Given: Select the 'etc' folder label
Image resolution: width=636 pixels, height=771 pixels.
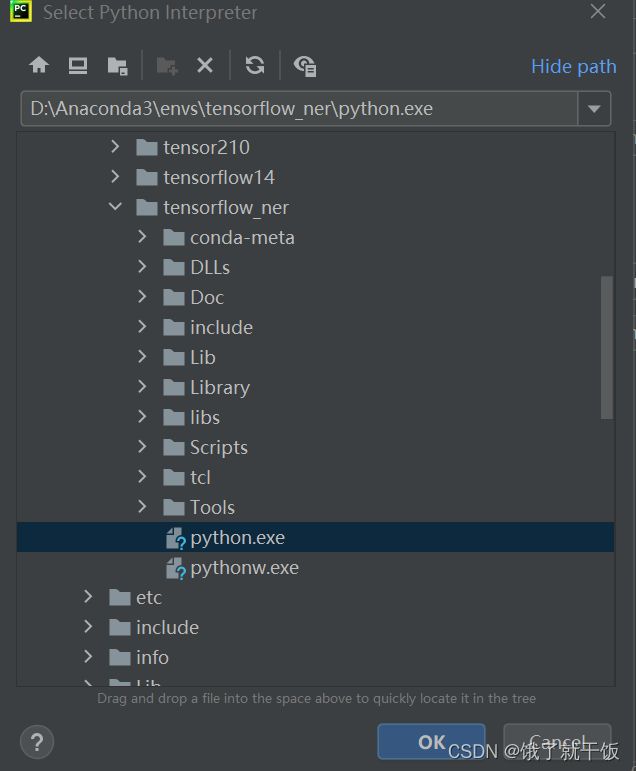Looking at the screenshot, I should (x=149, y=598).
